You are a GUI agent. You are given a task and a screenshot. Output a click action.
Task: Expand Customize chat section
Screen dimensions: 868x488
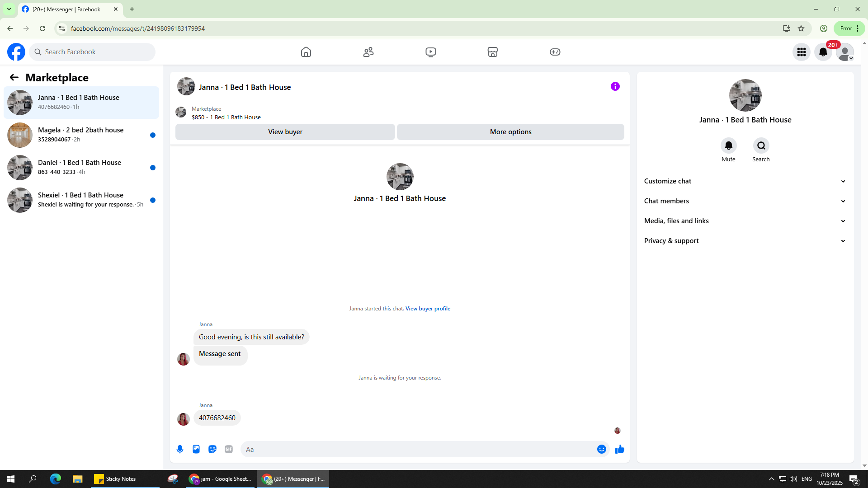click(x=745, y=181)
